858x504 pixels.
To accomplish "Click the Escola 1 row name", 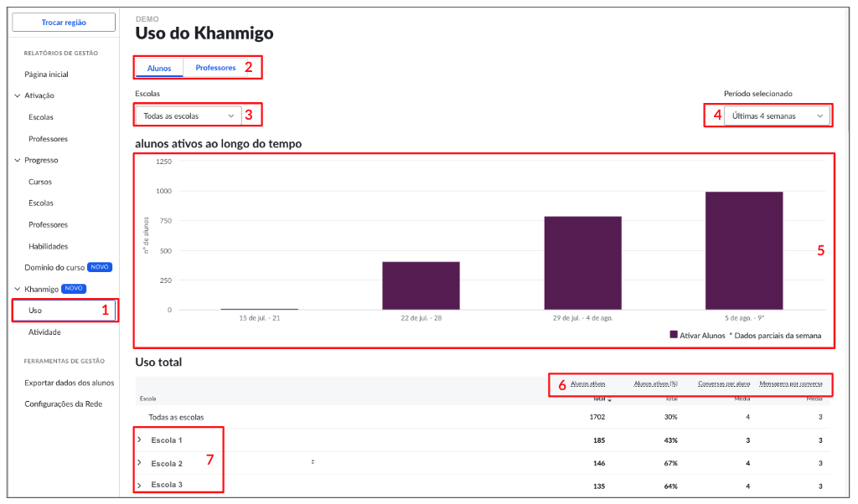I will 167,440.
